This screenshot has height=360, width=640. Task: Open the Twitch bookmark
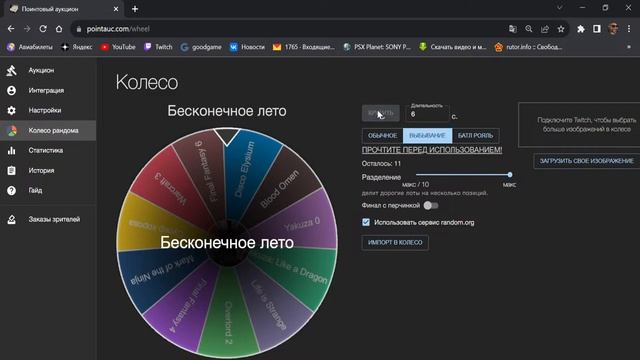(x=158, y=47)
